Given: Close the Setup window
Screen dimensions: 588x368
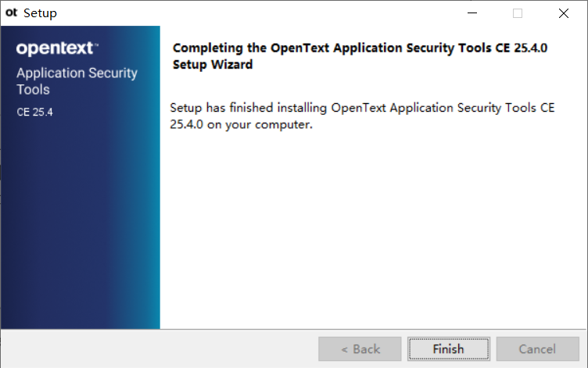Looking at the screenshot, I should (x=563, y=13).
